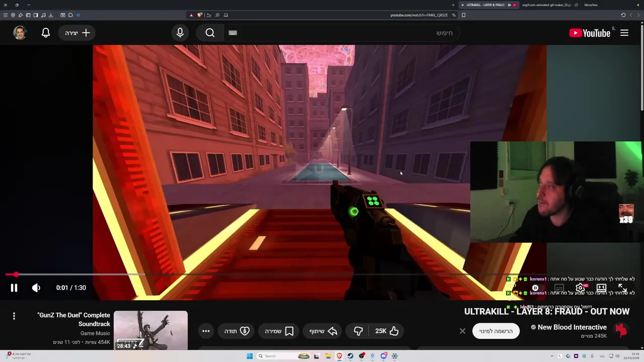The height and width of the screenshot is (362, 644).
Task: Open File Explorer in the taskbar
Action: tap(328, 356)
